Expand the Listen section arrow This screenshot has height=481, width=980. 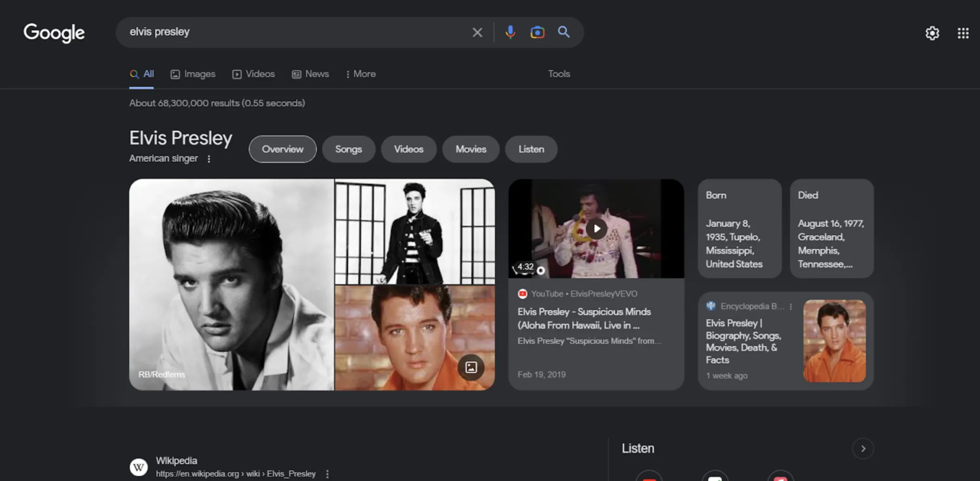pos(863,449)
